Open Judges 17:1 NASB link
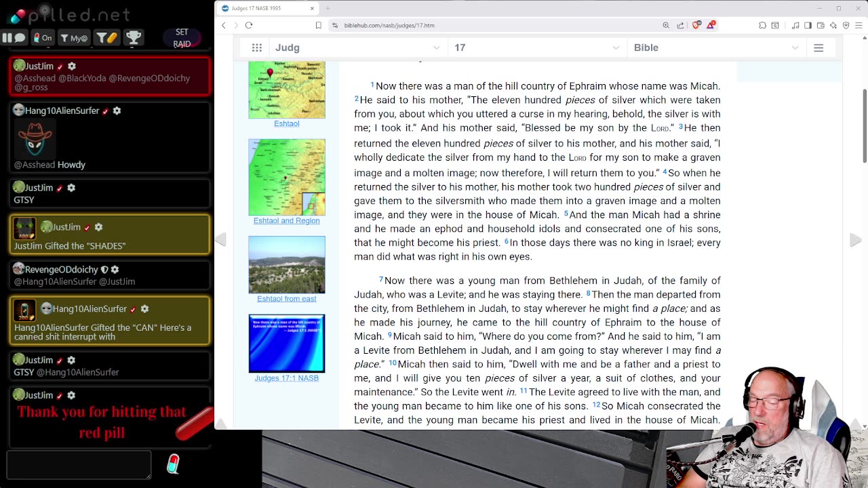868x488 pixels. tap(286, 378)
